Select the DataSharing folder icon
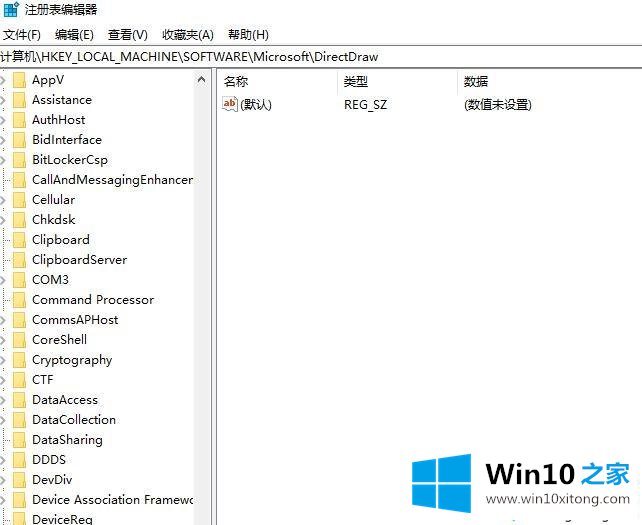This screenshot has height=525, width=642. pyautogui.click(x=19, y=440)
